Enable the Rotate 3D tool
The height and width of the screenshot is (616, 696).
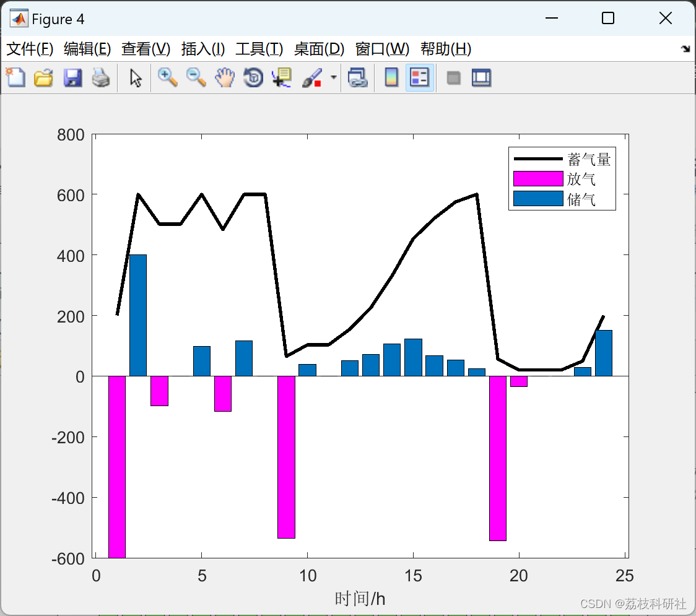(253, 77)
